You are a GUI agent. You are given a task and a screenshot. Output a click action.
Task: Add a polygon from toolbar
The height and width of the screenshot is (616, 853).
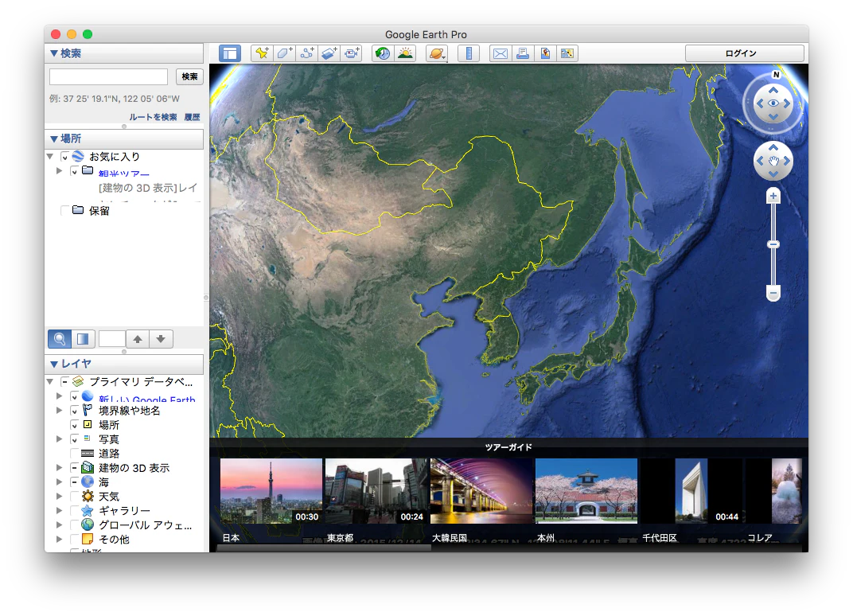(x=285, y=53)
